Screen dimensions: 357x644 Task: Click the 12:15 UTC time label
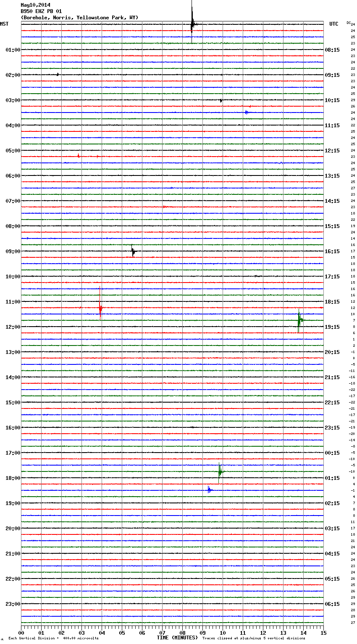(332, 151)
